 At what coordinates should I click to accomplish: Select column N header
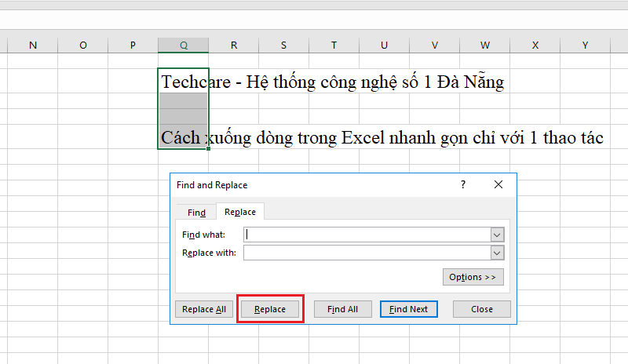[33, 45]
